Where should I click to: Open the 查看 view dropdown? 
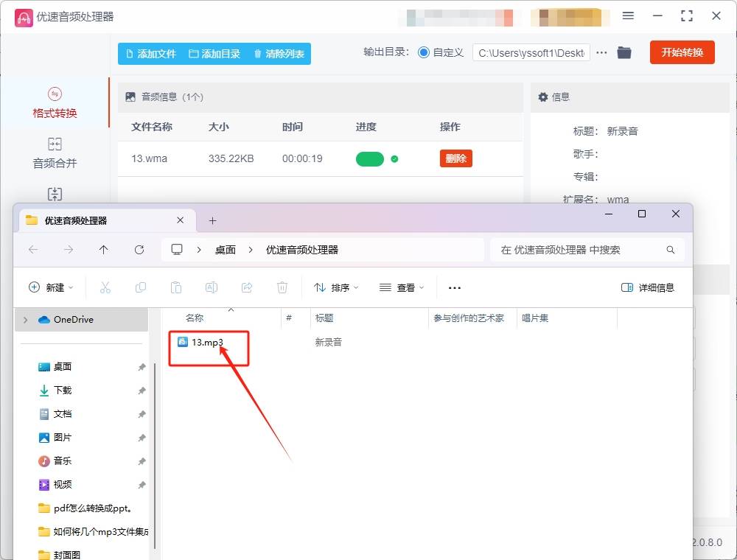[x=402, y=287]
